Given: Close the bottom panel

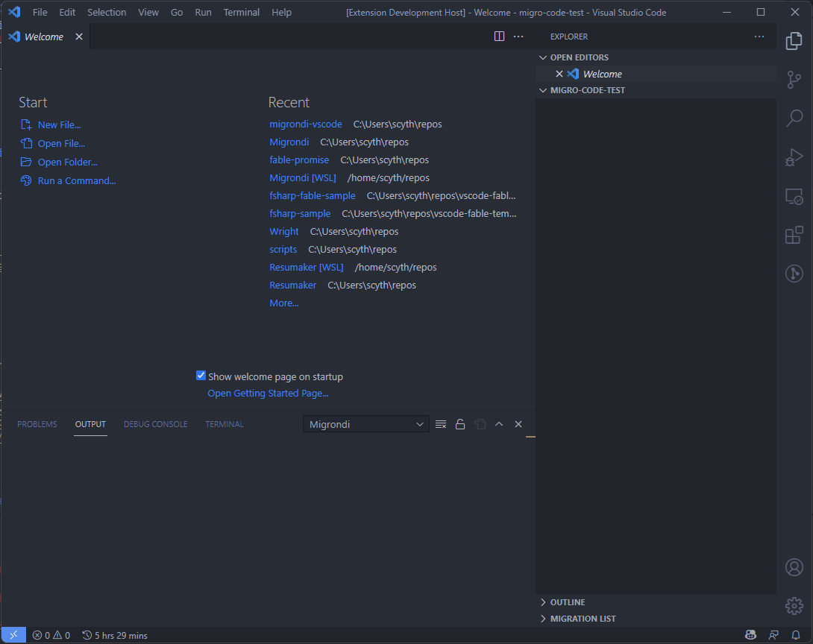Looking at the screenshot, I should click(518, 424).
